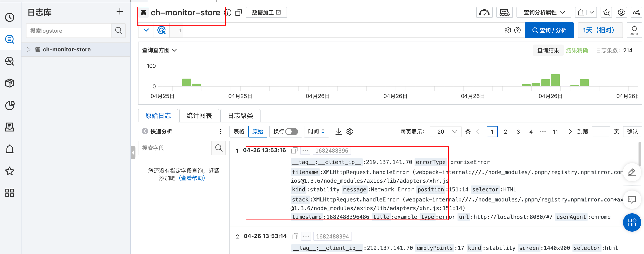Screen dimensions: 644x254
Task: Toggle AUTO refresh button
Action: click(x=634, y=30)
